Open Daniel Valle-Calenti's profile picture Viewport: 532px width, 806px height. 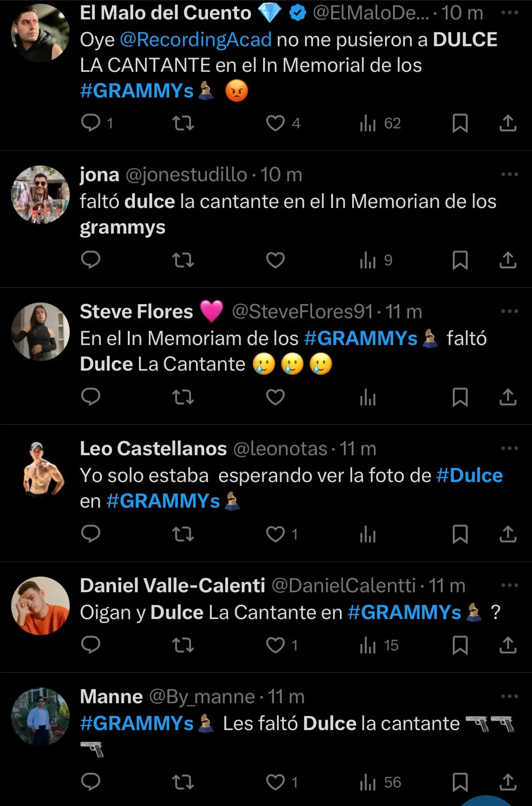(40, 605)
